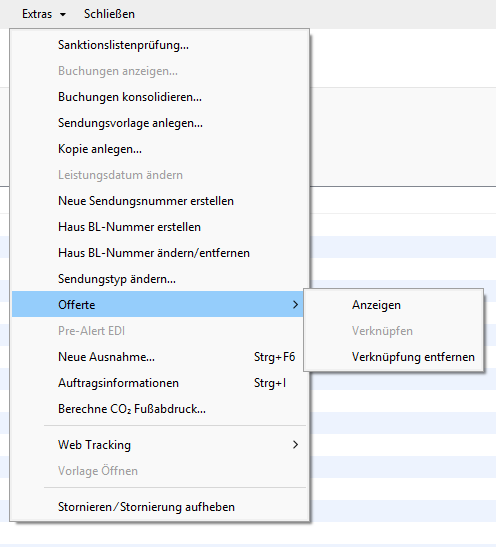Expand the Web Tracking submenu arrow

tap(295, 445)
